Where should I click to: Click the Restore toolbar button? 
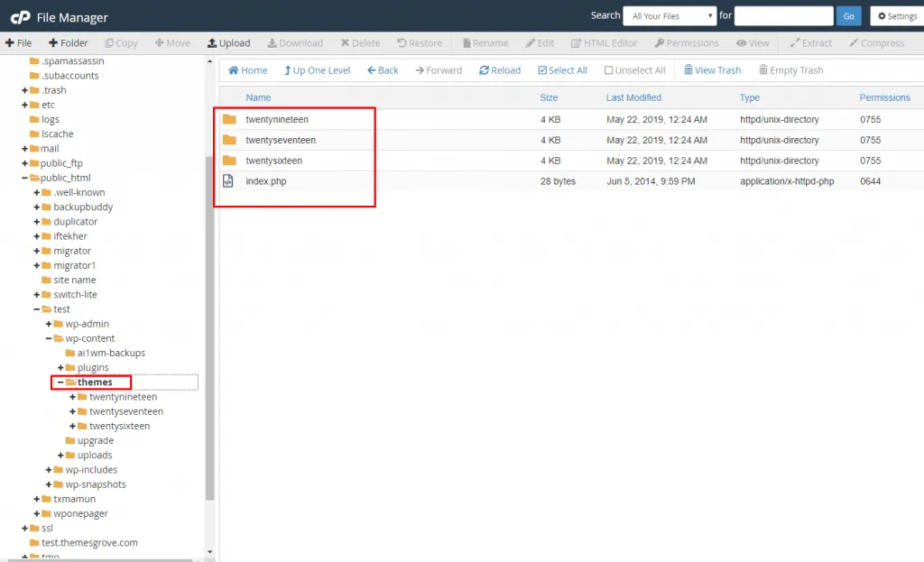coord(420,43)
